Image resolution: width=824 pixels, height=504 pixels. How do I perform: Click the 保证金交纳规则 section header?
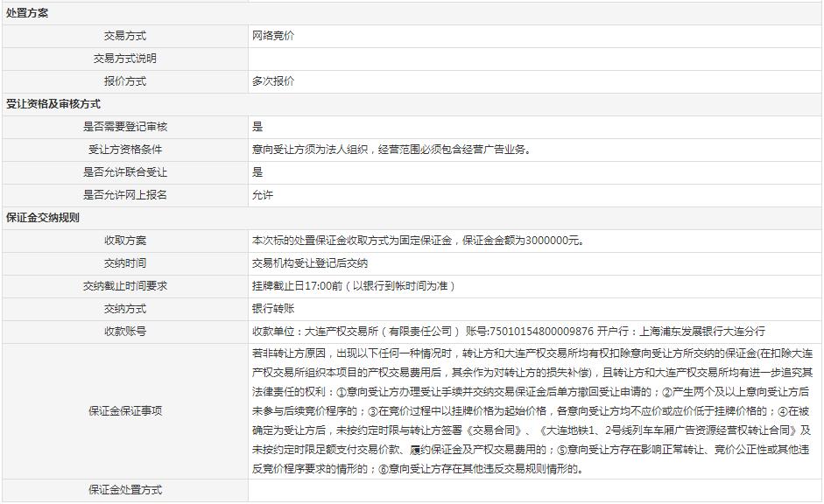[43, 218]
